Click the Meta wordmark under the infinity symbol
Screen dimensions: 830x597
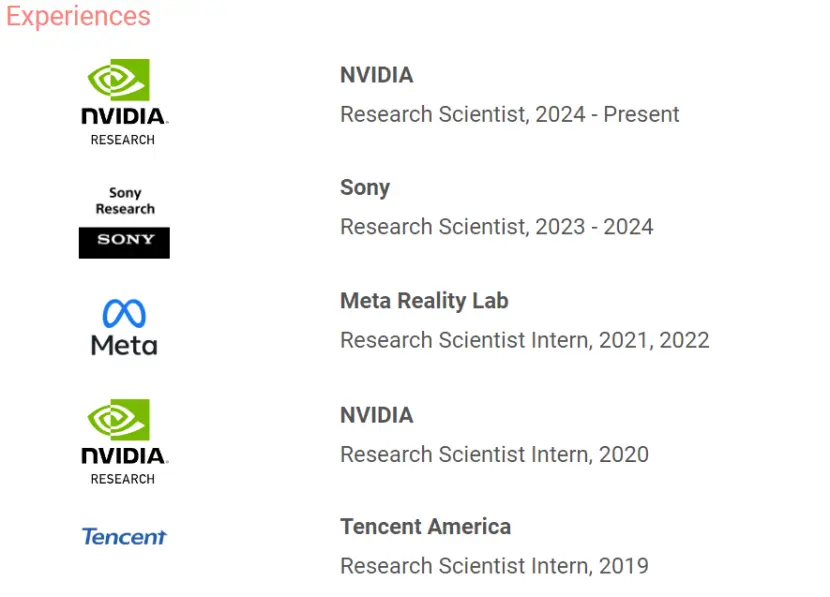(x=124, y=346)
